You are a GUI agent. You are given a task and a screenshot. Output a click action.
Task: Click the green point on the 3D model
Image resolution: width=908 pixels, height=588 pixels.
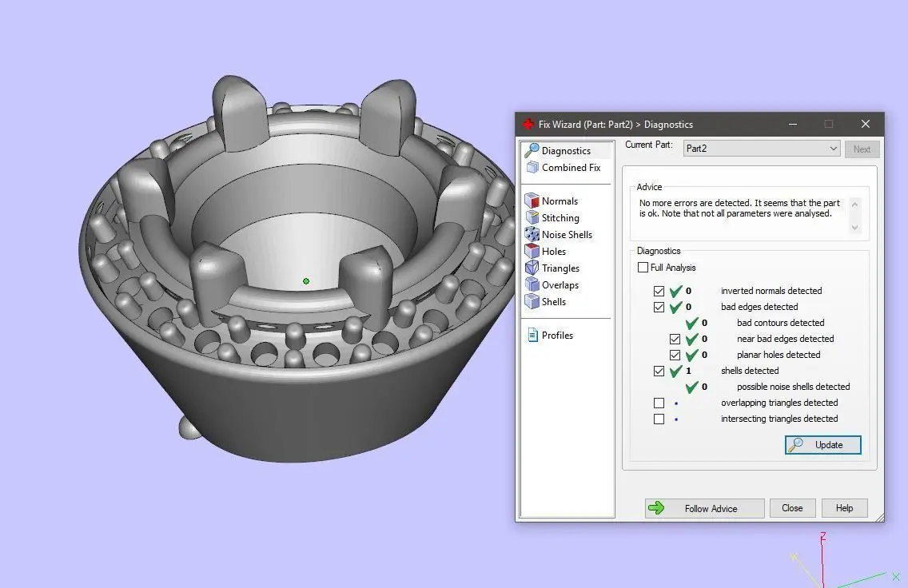click(306, 281)
